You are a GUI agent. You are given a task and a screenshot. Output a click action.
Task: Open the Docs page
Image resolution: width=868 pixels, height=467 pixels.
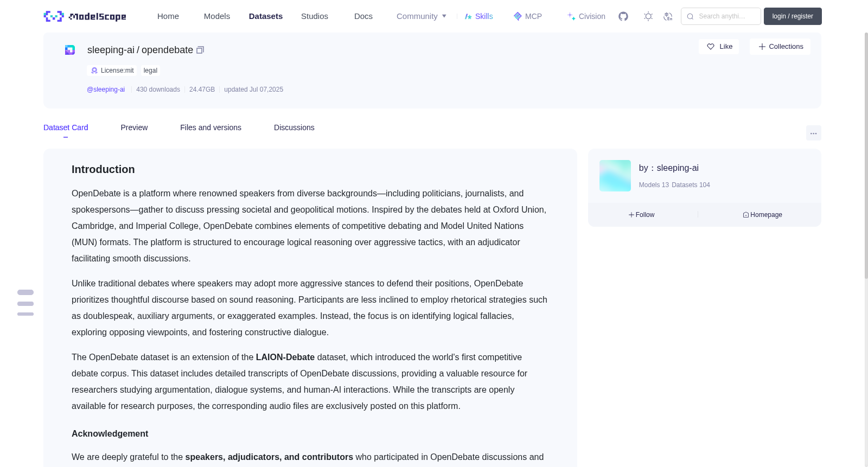363,16
